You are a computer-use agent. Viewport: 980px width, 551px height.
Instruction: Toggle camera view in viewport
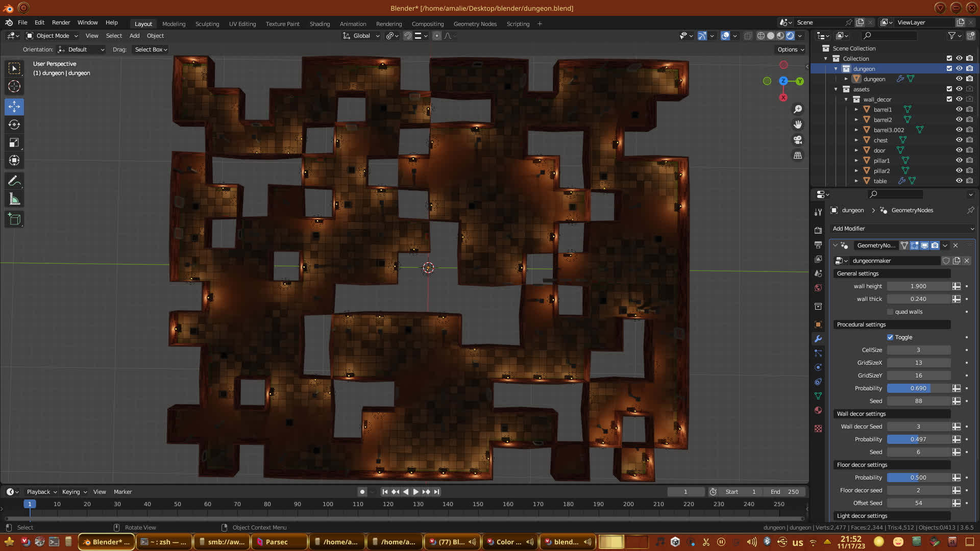(798, 140)
